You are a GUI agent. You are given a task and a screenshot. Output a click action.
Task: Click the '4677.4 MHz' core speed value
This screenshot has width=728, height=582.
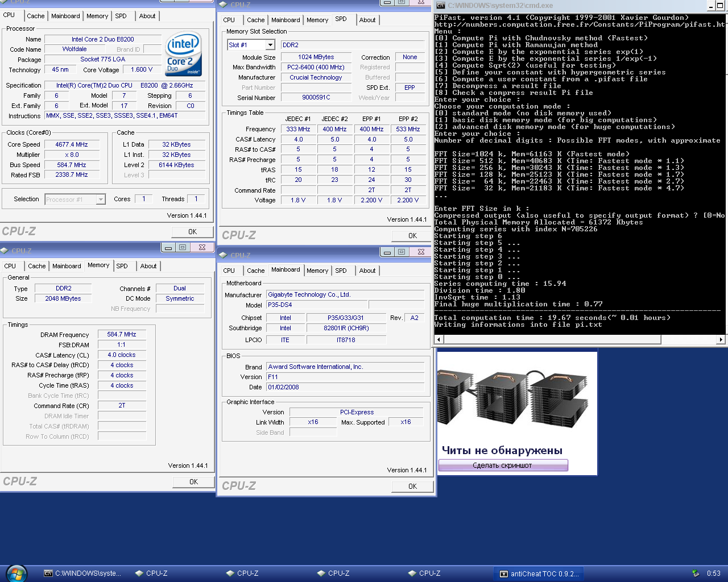[x=72, y=145]
